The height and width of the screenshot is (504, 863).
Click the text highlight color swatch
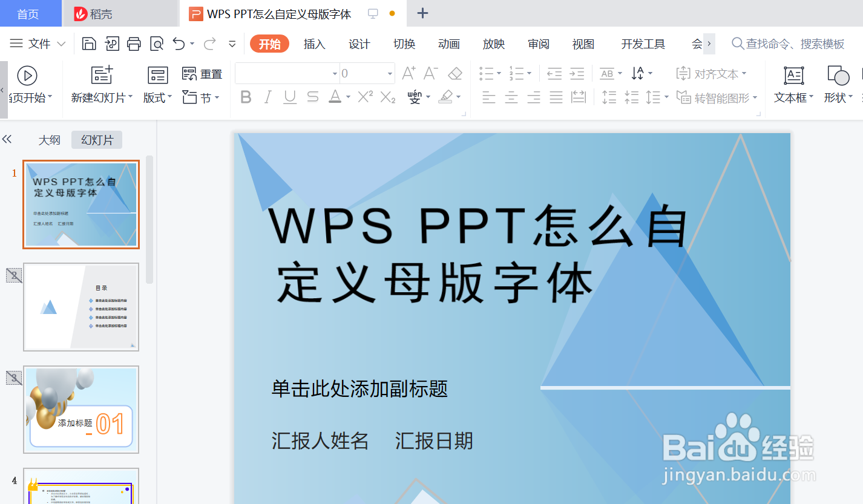click(x=446, y=97)
